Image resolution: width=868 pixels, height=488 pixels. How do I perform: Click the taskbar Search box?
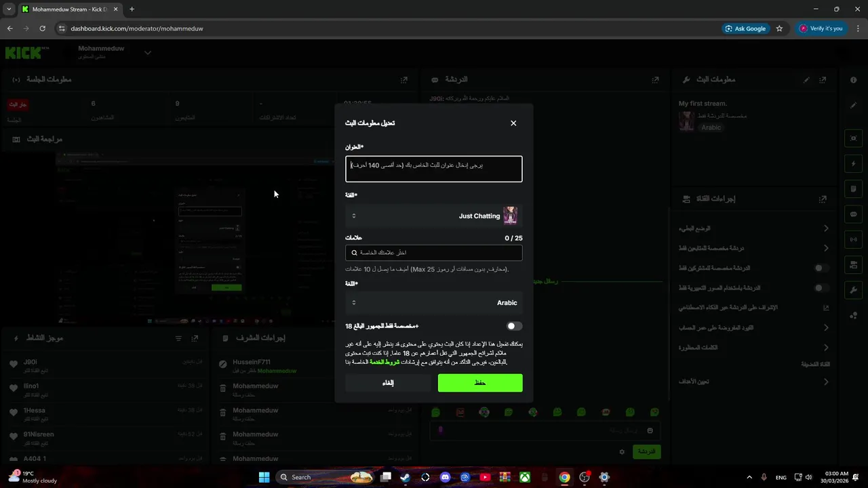click(325, 477)
